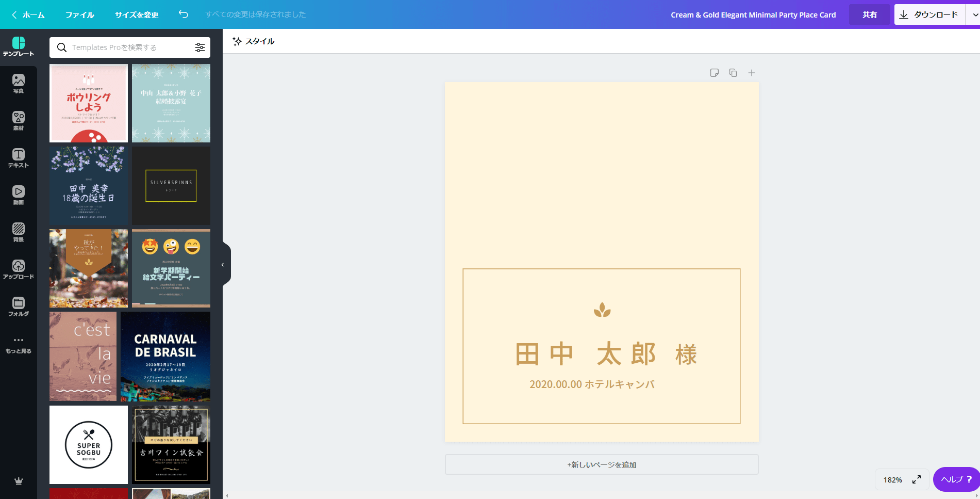Screen dimensions: 980x499
Task: Open the Folders (フォルダ) panel
Action: (19, 307)
